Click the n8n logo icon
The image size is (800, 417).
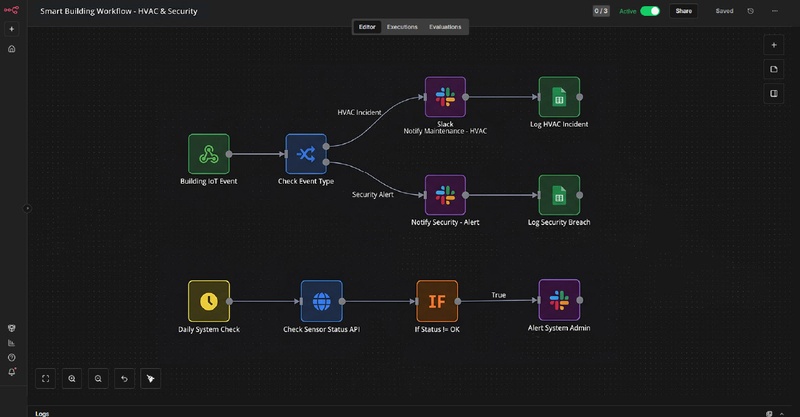coord(11,10)
